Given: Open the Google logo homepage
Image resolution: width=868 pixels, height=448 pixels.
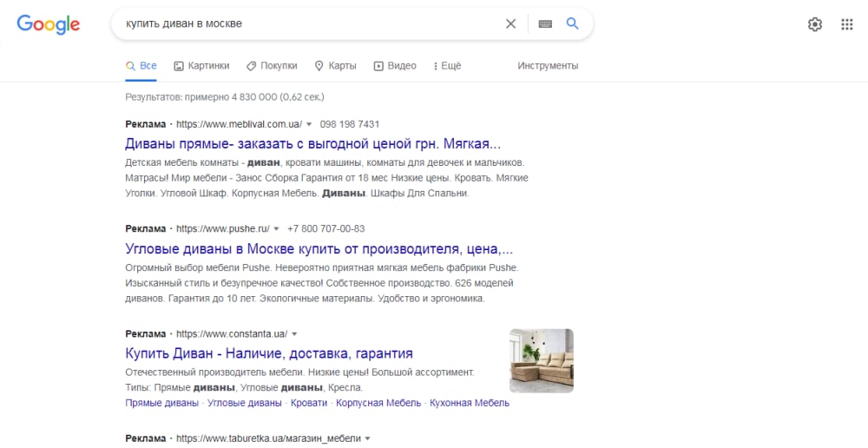Looking at the screenshot, I should (x=48, y=24).
